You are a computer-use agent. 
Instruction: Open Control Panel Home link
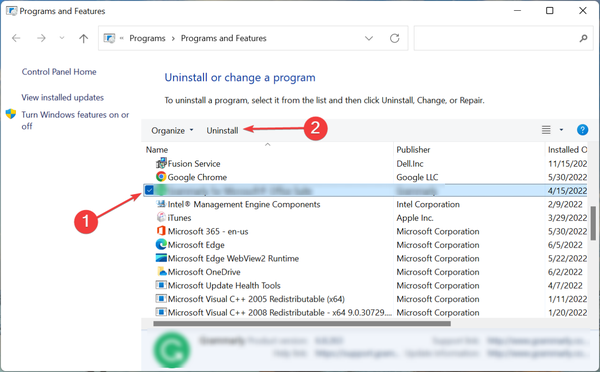pos(59,72)
